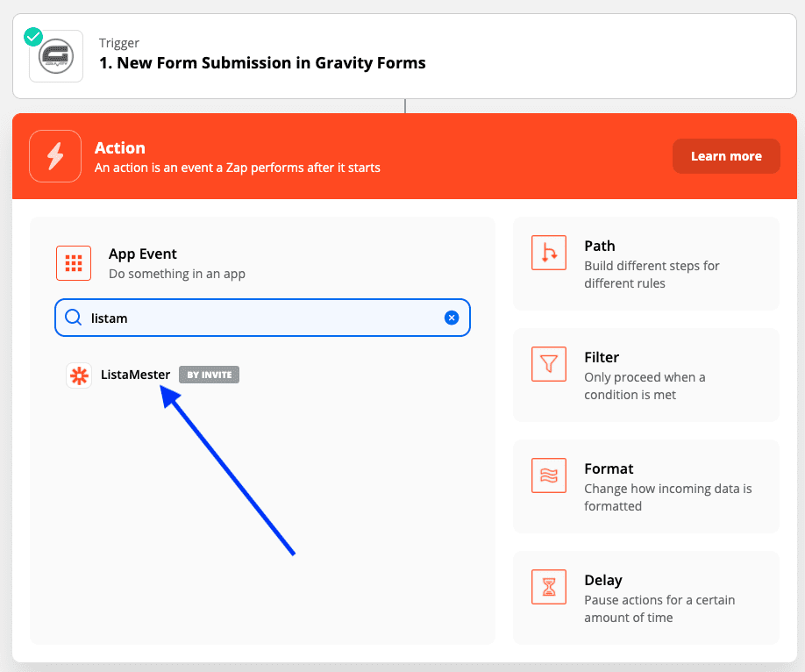Focus the app search field containing listam
Viewport: 805px width, 672px height.
pyautogui.click(x=262, y=318)
